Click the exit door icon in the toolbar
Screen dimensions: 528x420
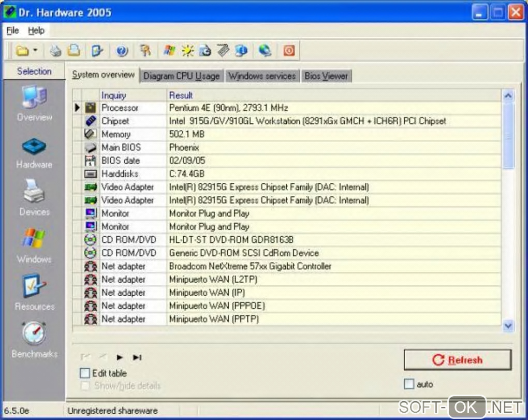pyautogui.click(x=97, y=51)
